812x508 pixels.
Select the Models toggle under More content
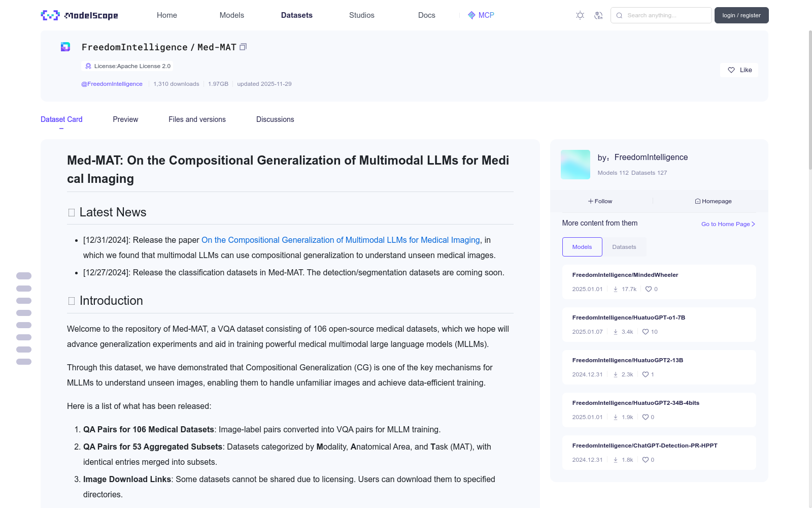pos(582,247)
